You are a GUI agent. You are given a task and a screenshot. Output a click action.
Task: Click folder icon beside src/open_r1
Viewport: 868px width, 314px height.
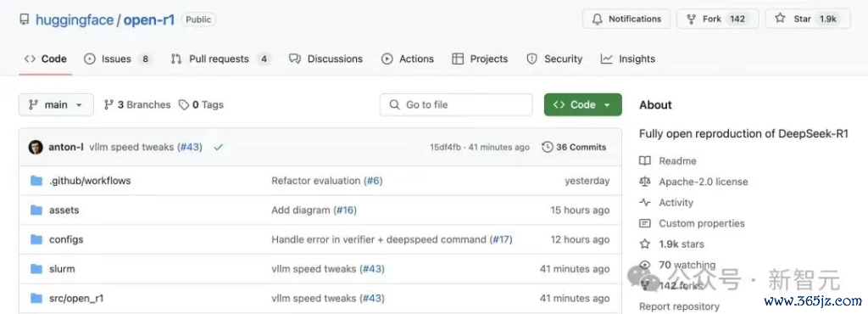36,298
